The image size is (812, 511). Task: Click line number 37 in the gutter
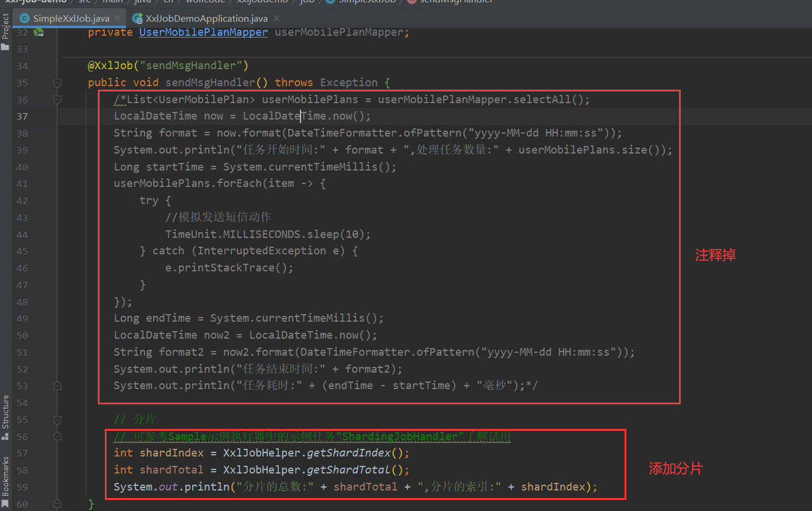[22, 116]
